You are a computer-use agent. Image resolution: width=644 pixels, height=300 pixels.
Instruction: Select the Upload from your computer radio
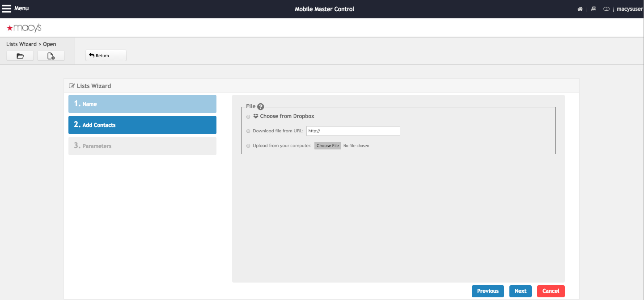248,146
